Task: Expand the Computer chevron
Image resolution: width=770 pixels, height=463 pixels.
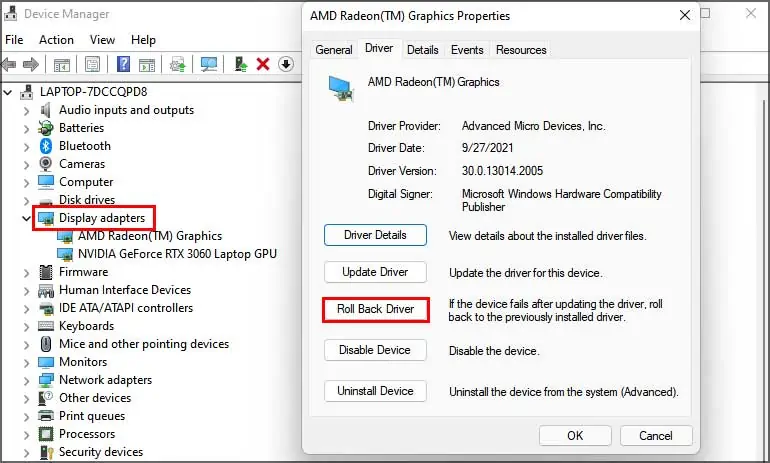Action: click(x=27, y=183)
